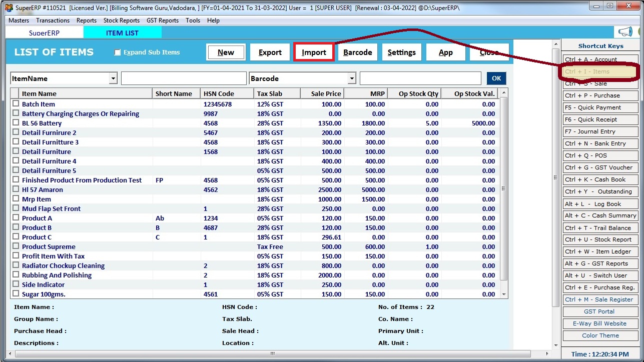Click the announcement megaphone icon
The height and width of the screenshot is (362, 644).
pos(625,31)
